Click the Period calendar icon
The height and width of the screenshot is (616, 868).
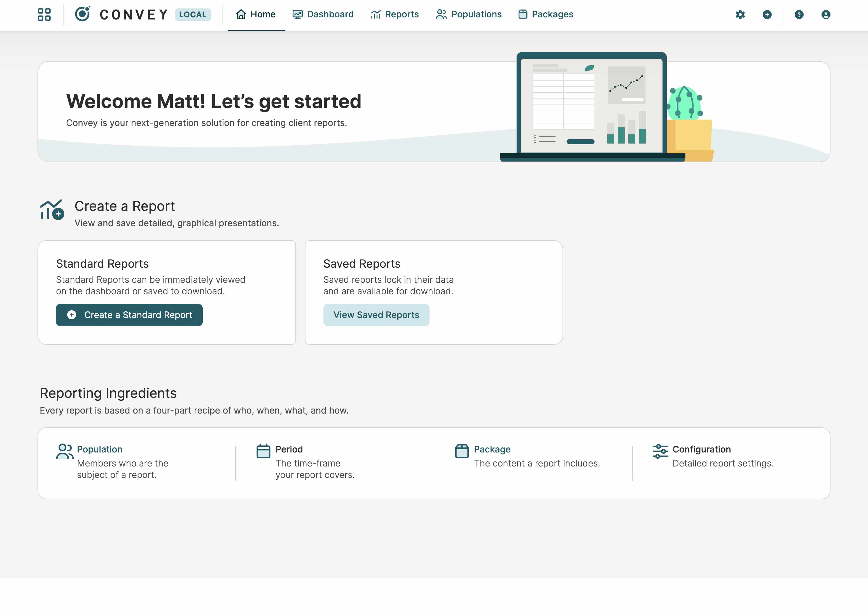click(263, 451)
